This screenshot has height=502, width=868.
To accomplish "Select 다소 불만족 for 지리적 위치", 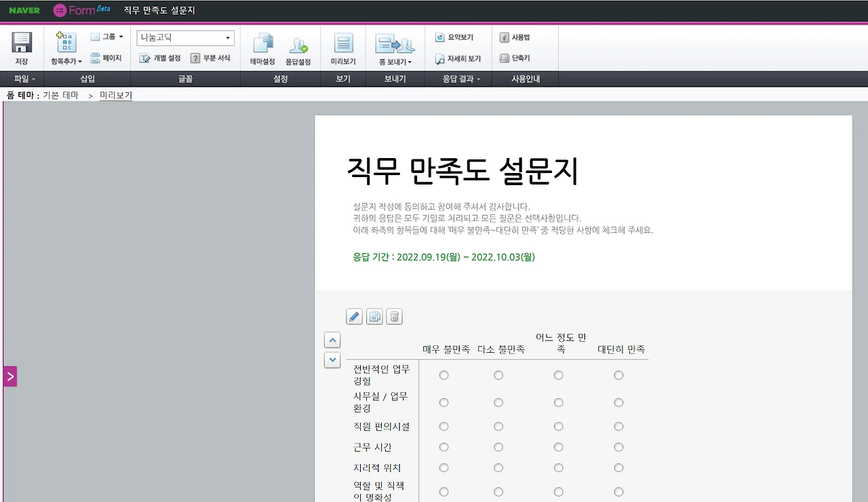I will (x=498, y=468).
